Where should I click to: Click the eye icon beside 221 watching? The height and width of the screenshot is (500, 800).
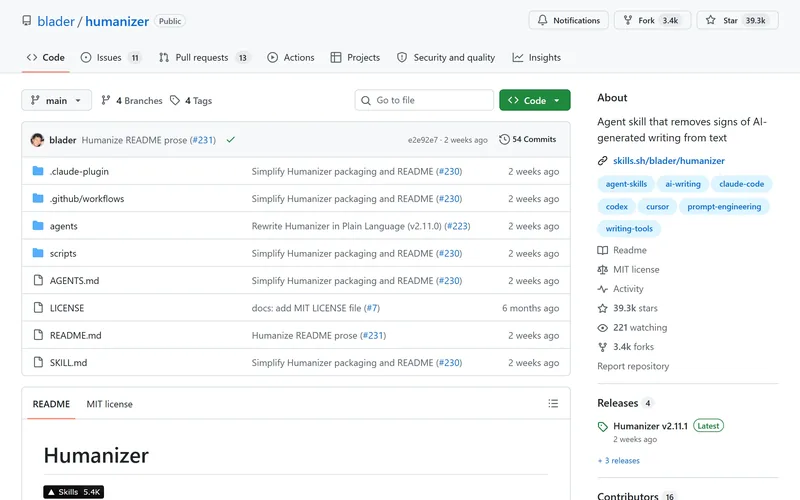[603, 328]
